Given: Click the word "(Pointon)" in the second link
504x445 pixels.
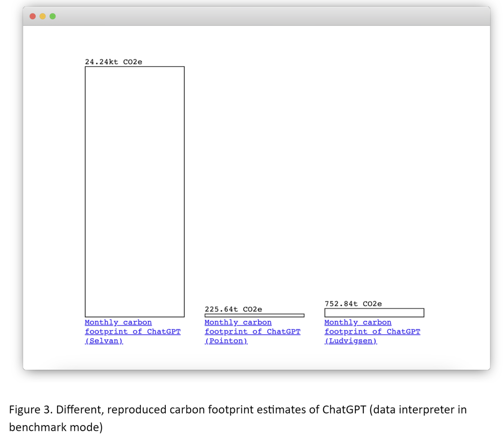Looking at the screenshot, I should point(226,341).
